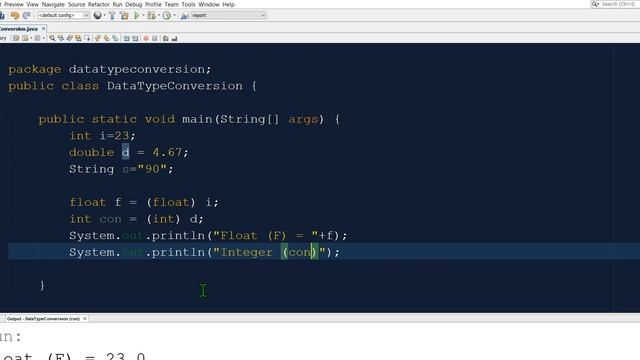Click the globe browser icon
The height and width of the screenshot is (360, 640).
[x=97, y=16]
